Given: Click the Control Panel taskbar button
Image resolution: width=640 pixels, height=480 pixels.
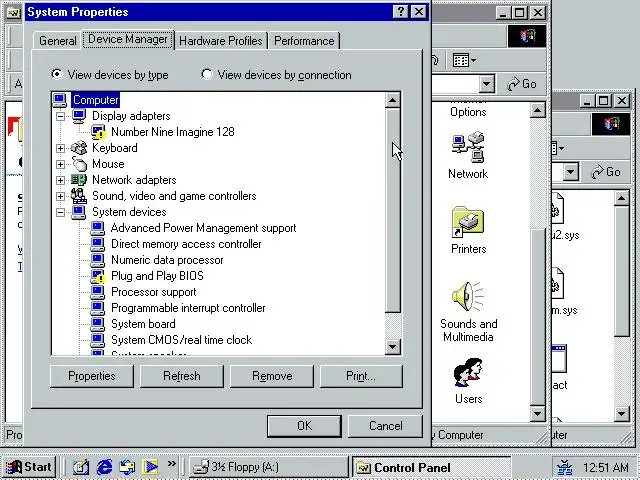Looking at the screenshot, I should tap(432, 467).
